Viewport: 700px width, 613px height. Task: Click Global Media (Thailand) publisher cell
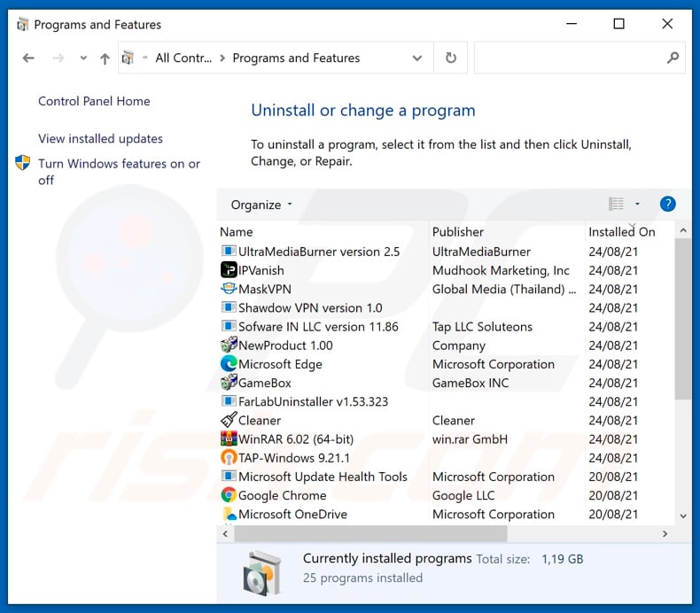pyautogui.click(x=504, y=289)
